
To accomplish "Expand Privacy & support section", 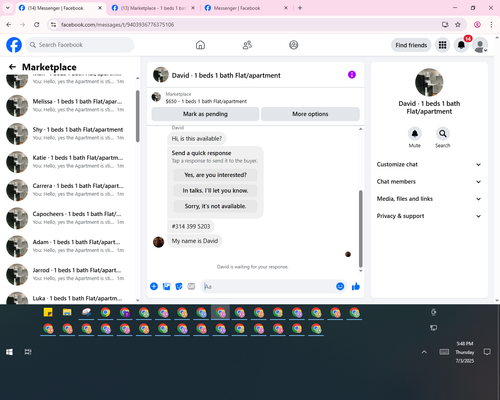I will [x=429, y=216].
